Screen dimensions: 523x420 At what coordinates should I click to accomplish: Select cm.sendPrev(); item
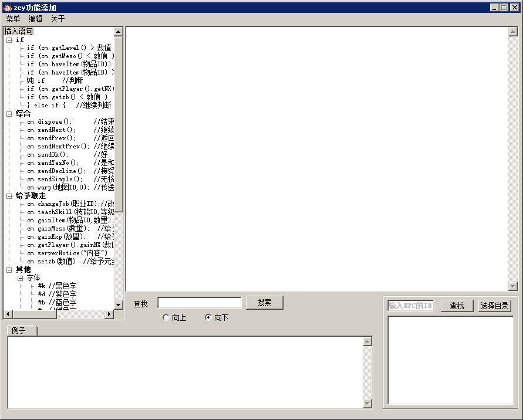pyautogui.click(x=70, y=138)
